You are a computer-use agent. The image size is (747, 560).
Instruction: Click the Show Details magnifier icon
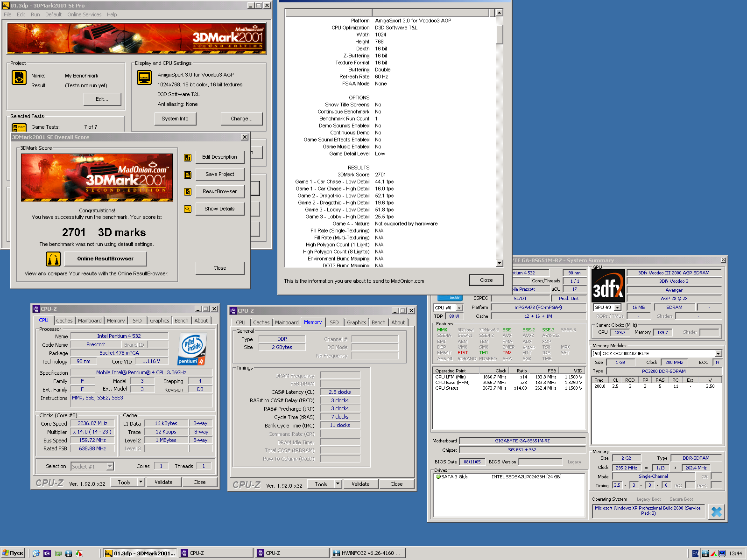[x=188, y=209]
